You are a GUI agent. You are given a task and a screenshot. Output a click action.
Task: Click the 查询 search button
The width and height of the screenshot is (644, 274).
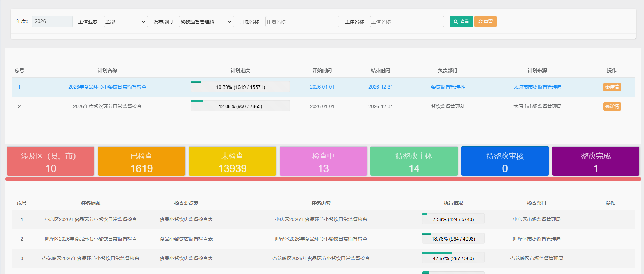point(461,22)
